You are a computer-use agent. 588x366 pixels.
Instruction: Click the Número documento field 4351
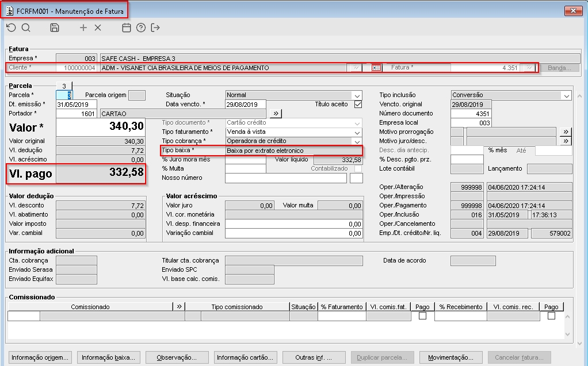tap(471, 114)
